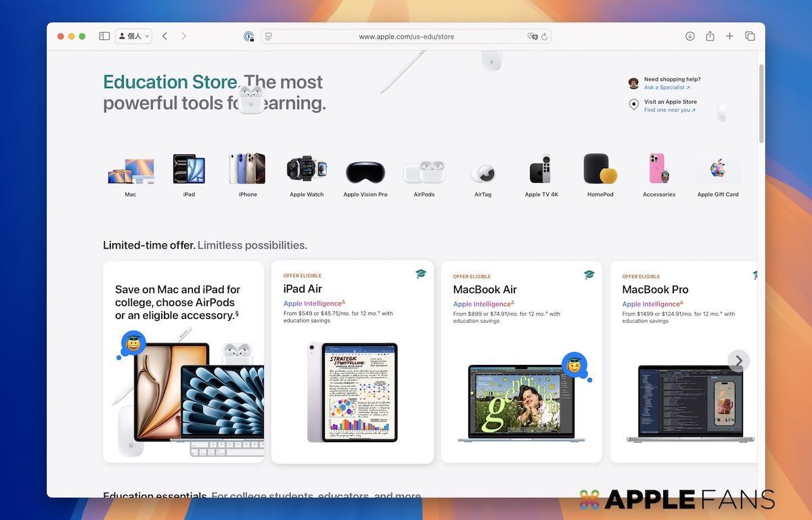Click the Ask a Specialist link
Screen dimensions: 812x520
[x=667, y=87]
